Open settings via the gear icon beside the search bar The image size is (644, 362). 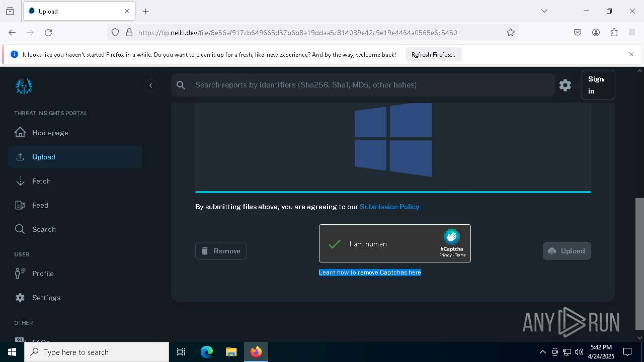pos(565,85)
